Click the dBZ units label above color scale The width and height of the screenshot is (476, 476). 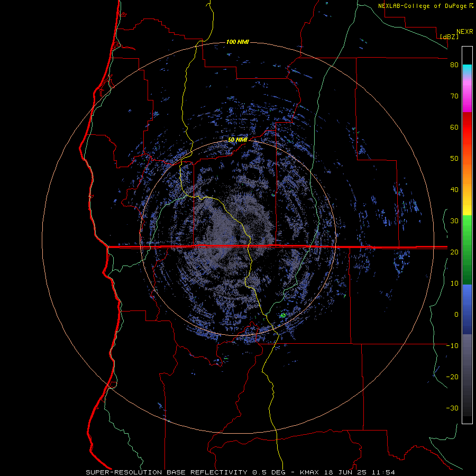449,36
